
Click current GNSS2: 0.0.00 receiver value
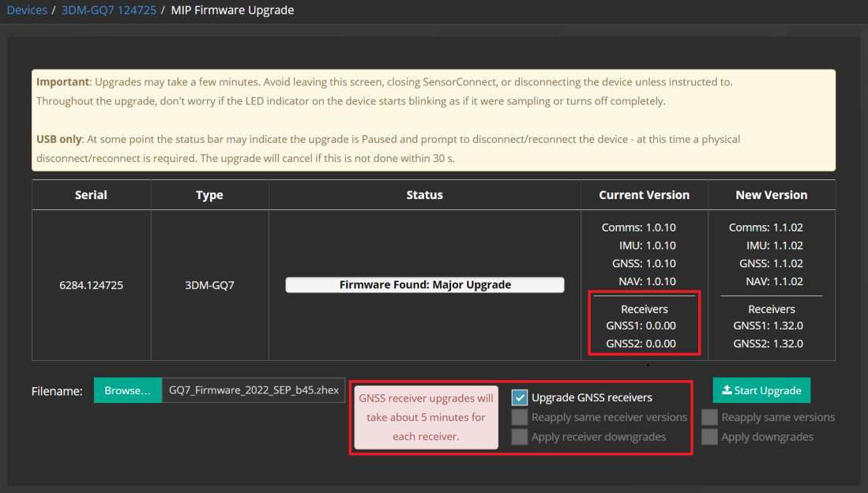click(641, 344)
